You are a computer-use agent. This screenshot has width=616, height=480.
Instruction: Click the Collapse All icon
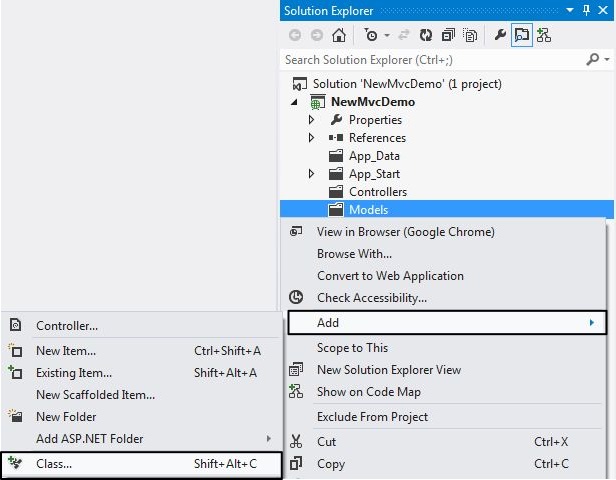click(x=448, y=35)
